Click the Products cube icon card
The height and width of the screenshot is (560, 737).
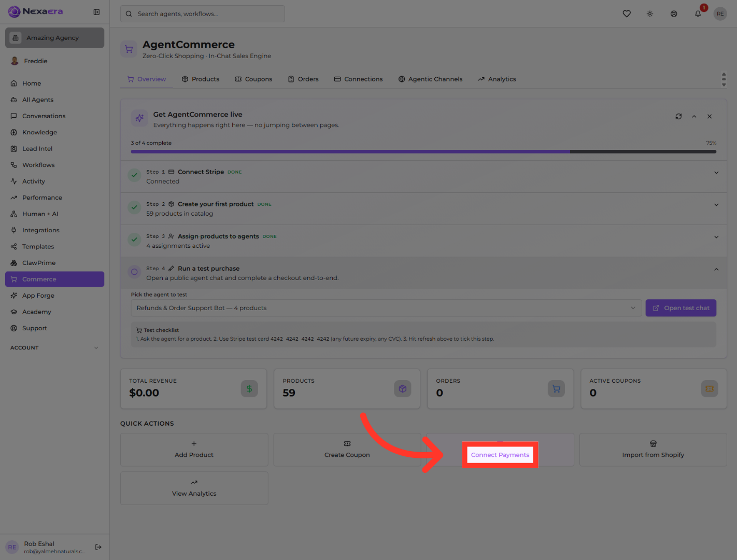pyautogui.click(x=403, y=389)
